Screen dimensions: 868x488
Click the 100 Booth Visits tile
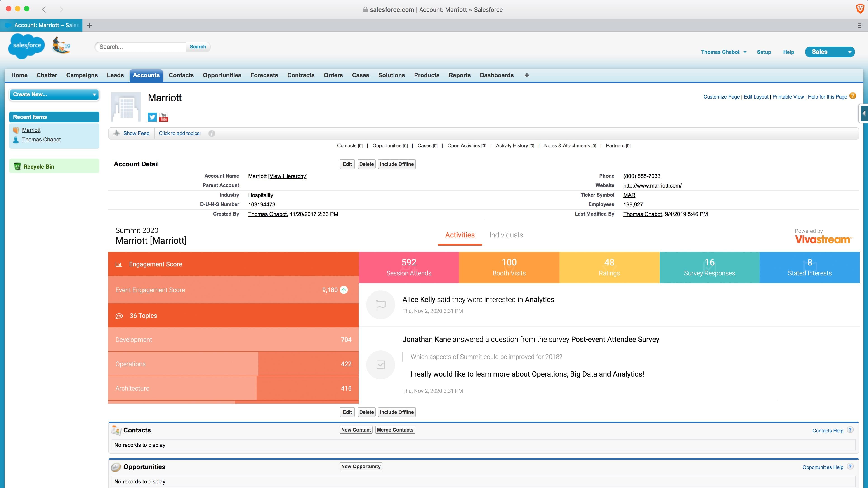[x=509, y=267]
